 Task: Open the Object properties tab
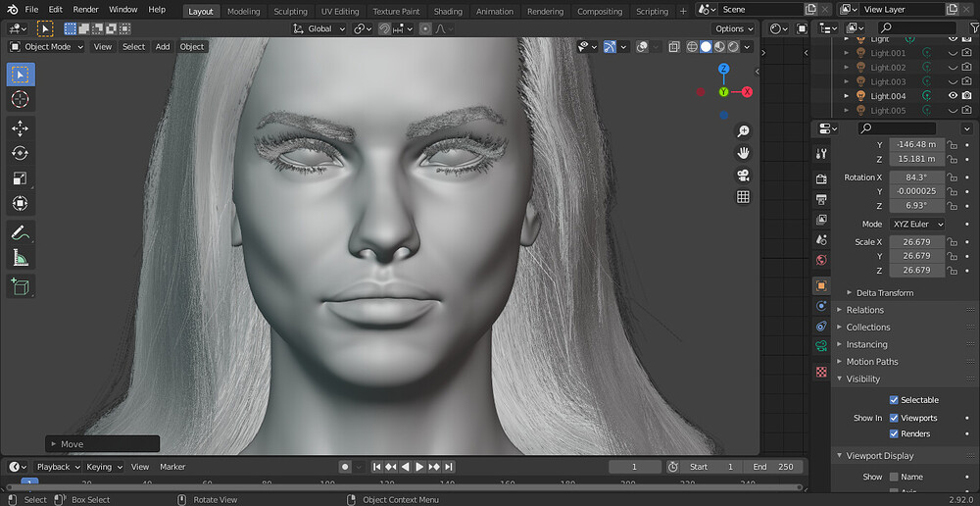click(822, 285)
